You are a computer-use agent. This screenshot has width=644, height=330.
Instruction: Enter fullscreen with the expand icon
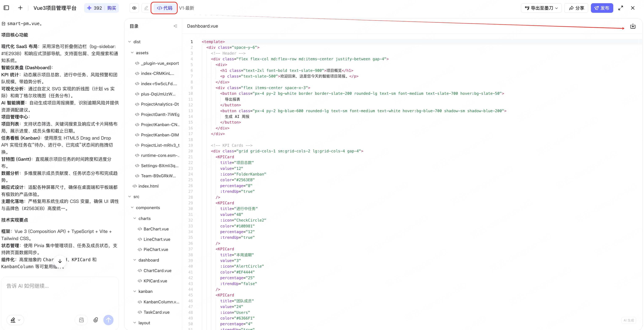coord(621,8)
